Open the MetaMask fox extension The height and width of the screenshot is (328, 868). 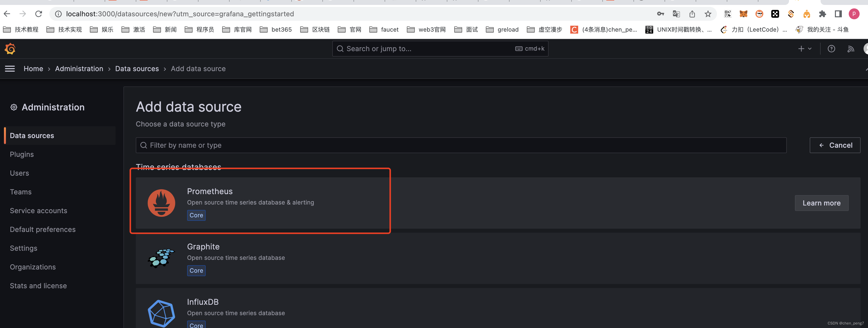coord(743,14)
